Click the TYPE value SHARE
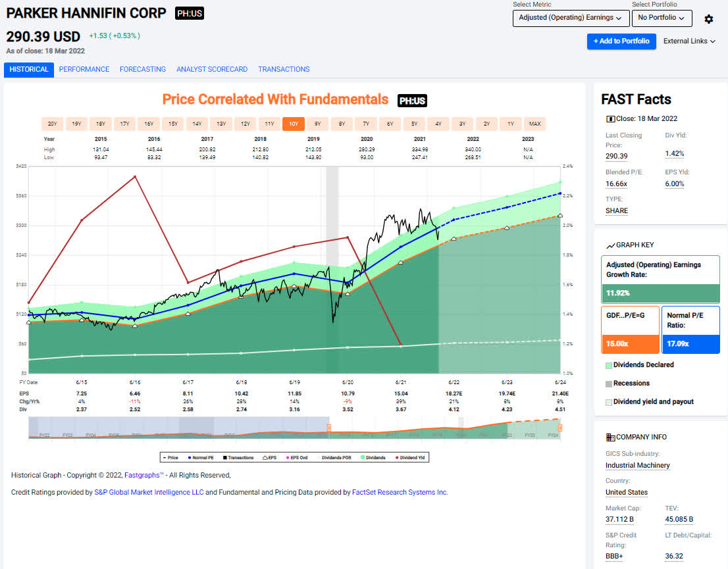This screenshot has height=569, width=728. pyautogui.click(x=617, y=211)
